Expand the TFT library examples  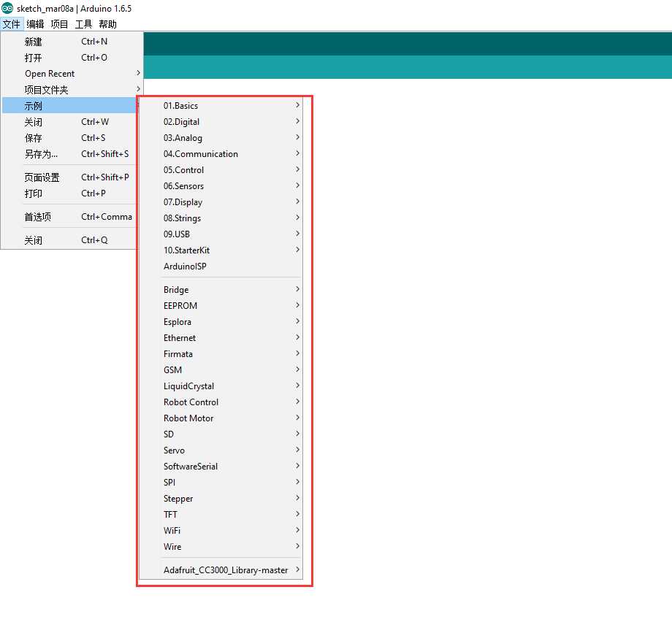pyautogui.click(x=221, y=515)
